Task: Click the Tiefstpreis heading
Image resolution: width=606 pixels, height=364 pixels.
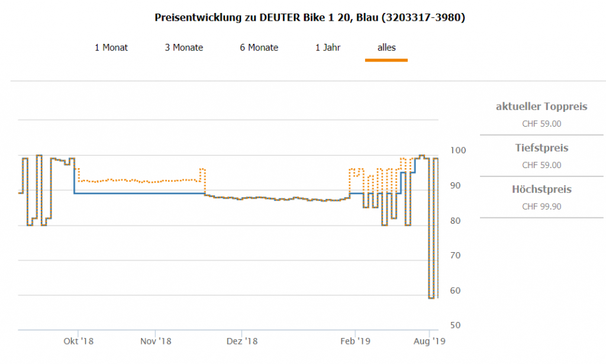Action: pos(541,148)
